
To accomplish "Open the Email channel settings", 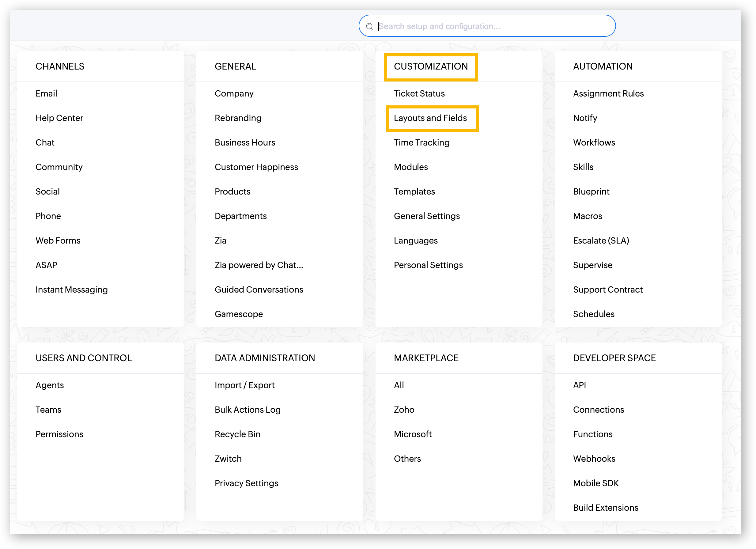I will (46, 94).
